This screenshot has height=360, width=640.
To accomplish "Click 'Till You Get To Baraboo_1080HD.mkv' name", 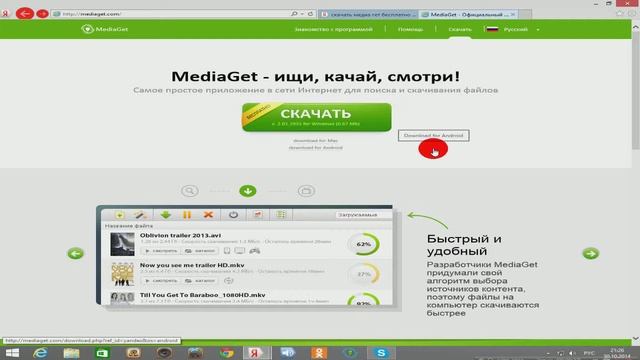I will [x=202, y=295].
